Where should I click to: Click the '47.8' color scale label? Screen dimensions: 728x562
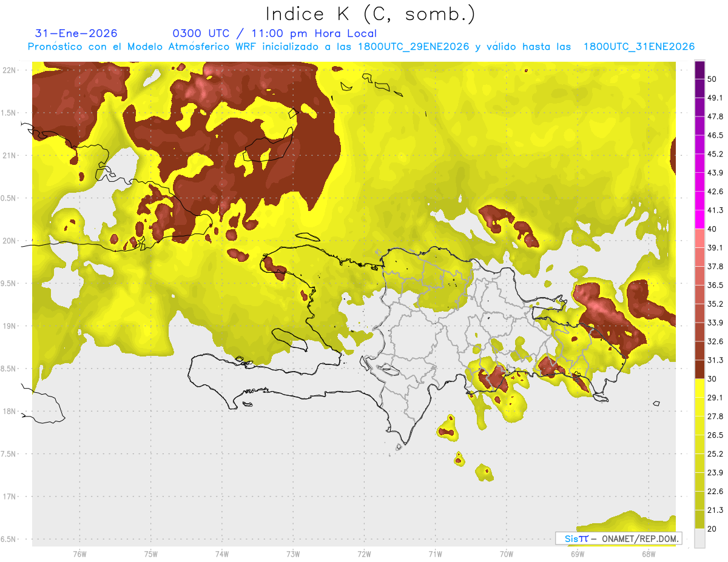coord(715,116)
